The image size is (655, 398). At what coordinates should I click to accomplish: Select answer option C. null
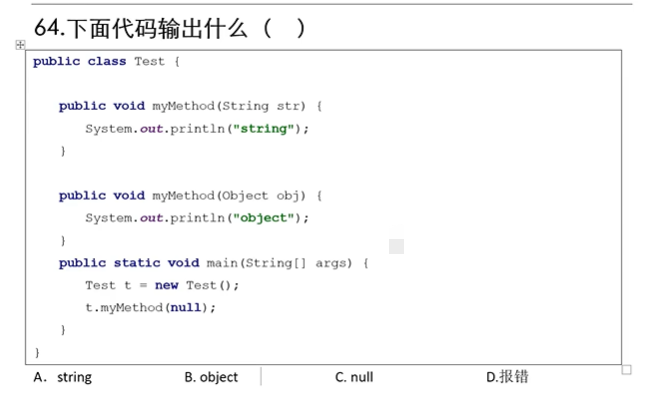[354, 377]
